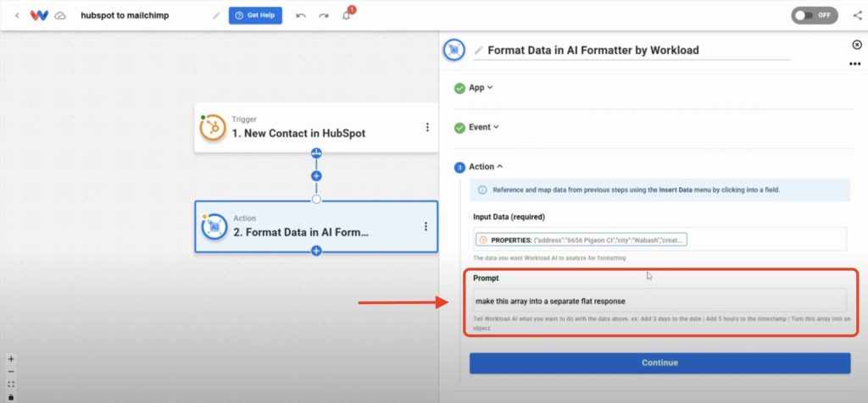Screen dimensions: 868x403
Task: Open AI Formatter step three-dot menu
Action: pos(426,226)
